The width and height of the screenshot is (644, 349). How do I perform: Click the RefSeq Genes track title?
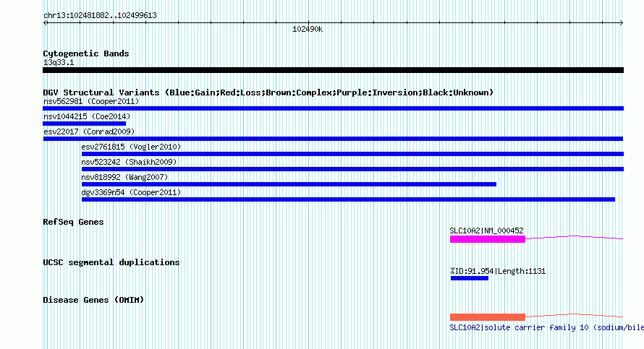pos(73,222)
